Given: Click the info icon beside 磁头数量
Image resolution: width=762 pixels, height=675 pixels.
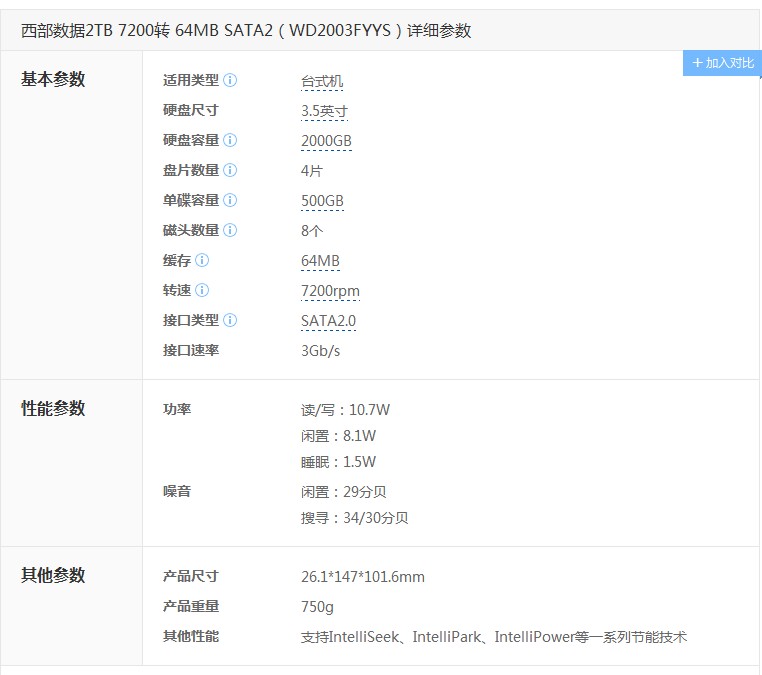Looking at the screenshot, I should coord(230,230).
